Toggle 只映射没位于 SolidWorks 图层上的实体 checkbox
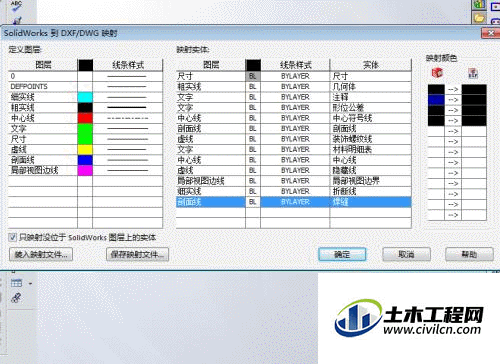This screenshot has width=500, height=364. point(12,237)
